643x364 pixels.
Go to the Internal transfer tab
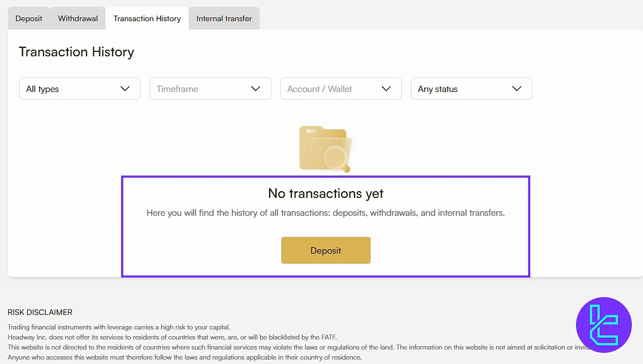pyautogui.click(x=224, y=18)
